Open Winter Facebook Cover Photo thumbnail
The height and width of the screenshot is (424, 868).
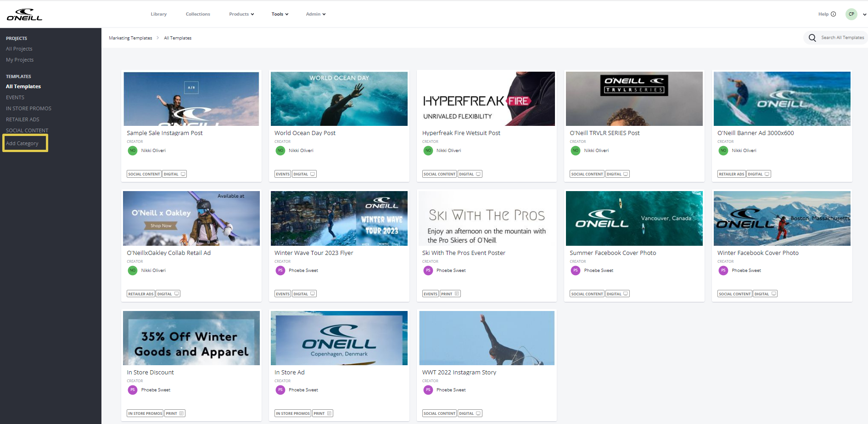pos(782,219)
